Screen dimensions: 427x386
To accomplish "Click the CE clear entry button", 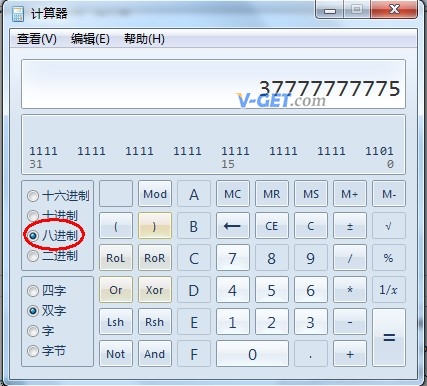I will [x=272, y=226].
